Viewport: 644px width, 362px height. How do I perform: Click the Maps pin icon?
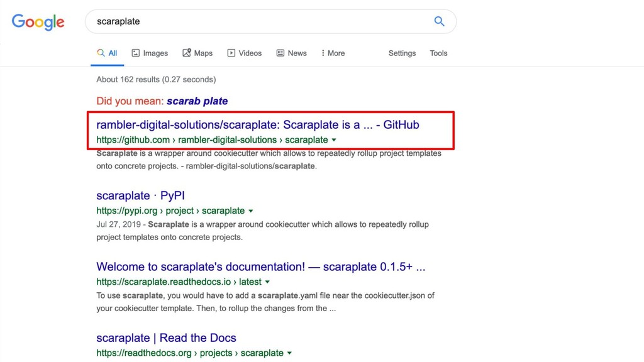coord(187,53)
